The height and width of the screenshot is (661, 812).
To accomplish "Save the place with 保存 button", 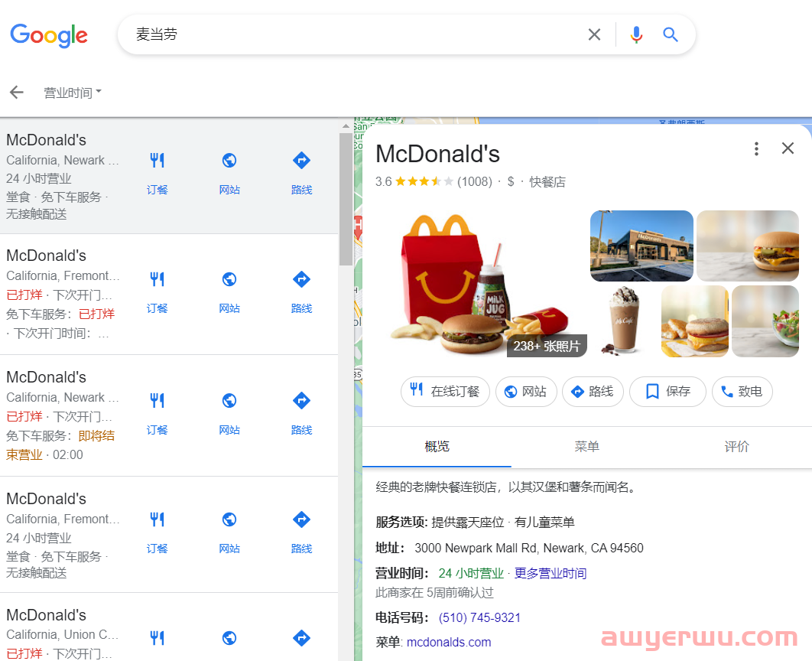I will (667, 391).
